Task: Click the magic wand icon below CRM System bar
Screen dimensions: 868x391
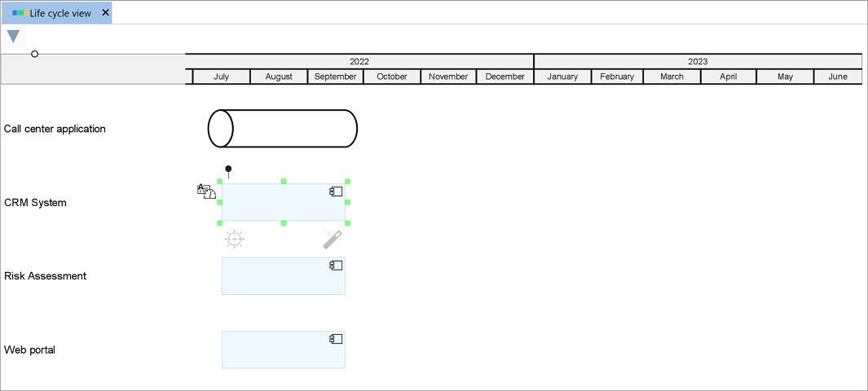Action: (x=332, y=239)
